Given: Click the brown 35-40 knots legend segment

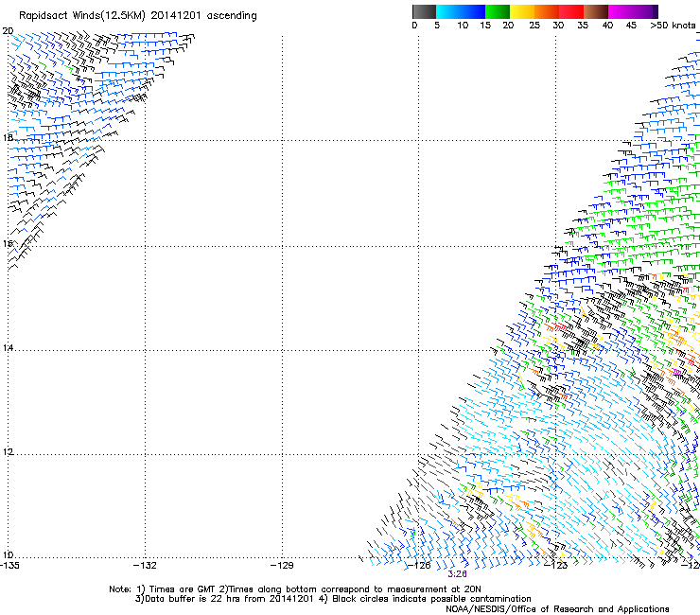Looking at the screenshot, I should [596, 11].
